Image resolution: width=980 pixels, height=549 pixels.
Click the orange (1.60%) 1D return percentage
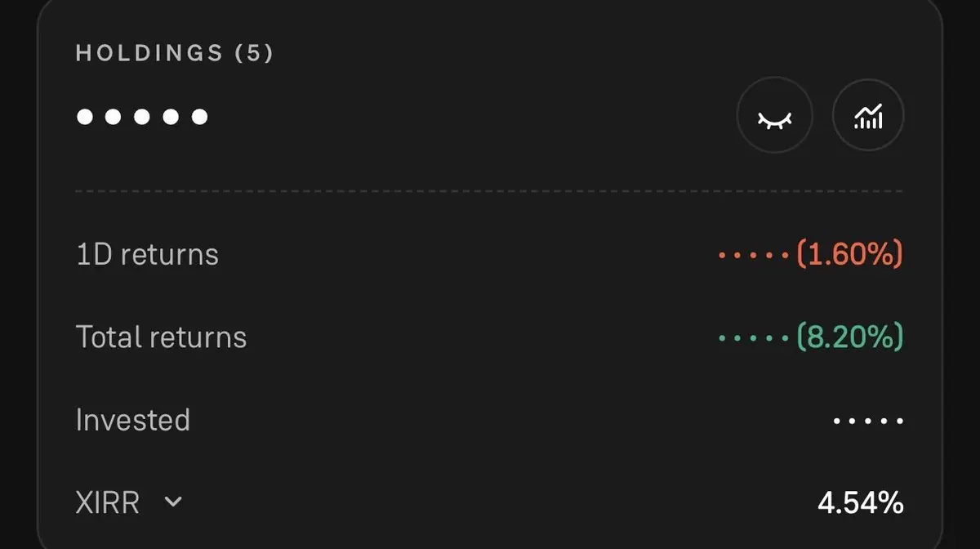[x=849, y=255]
